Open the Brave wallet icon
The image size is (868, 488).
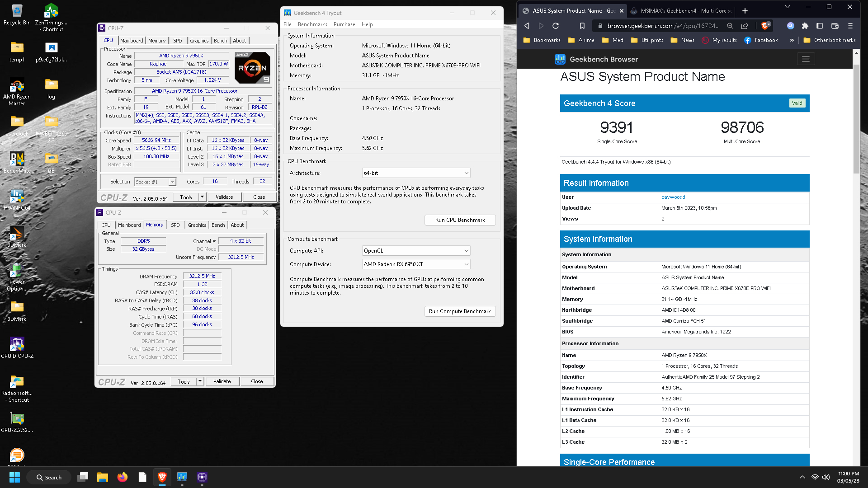point(835,26)
